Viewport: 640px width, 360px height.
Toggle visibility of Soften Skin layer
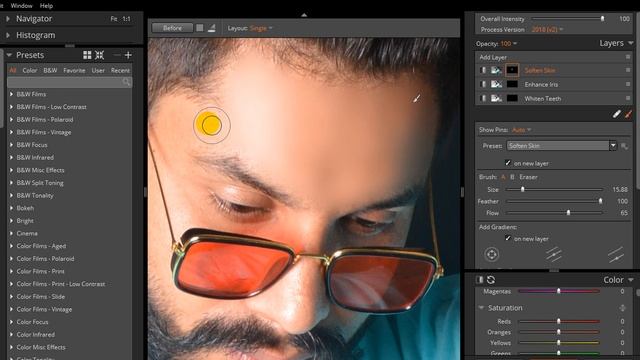coord(484,70)
